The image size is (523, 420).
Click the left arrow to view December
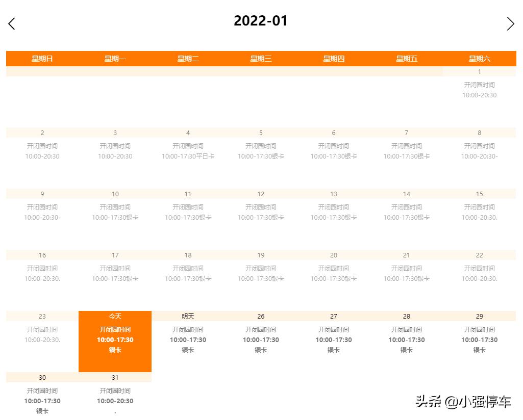click(x=11, y=23)
